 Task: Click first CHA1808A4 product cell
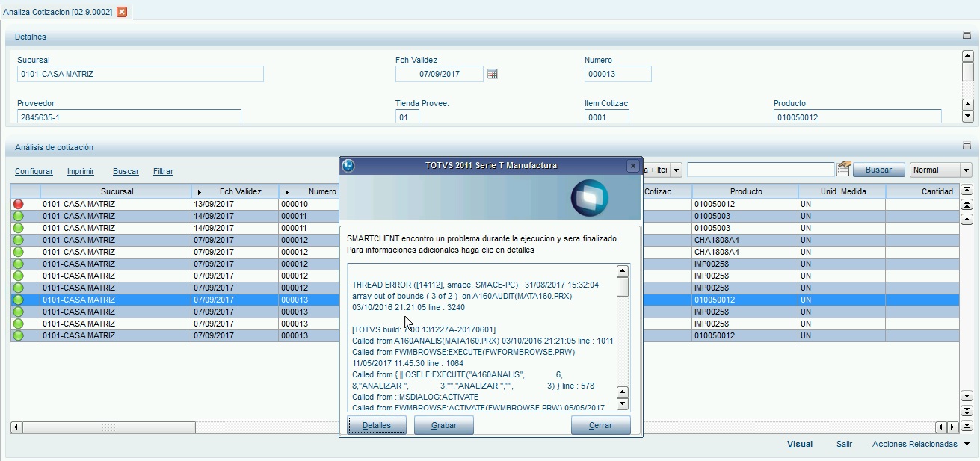tap(745, 240)
